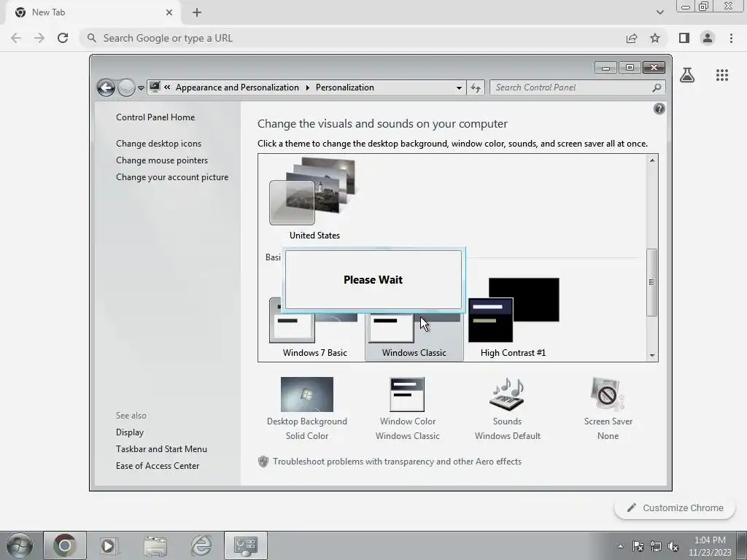Image resolution: width=747 pixels, height=560 pixels.
Task: Open the Windows Start button
Action: 20,545
